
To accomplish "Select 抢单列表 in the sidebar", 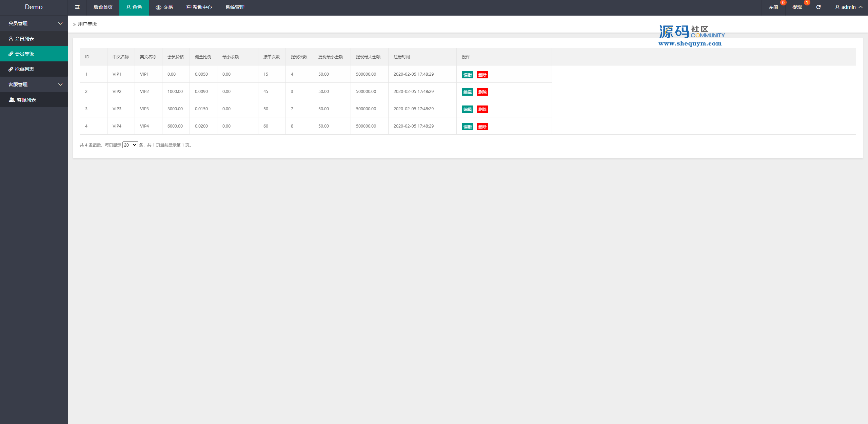I will pos(34,69).
